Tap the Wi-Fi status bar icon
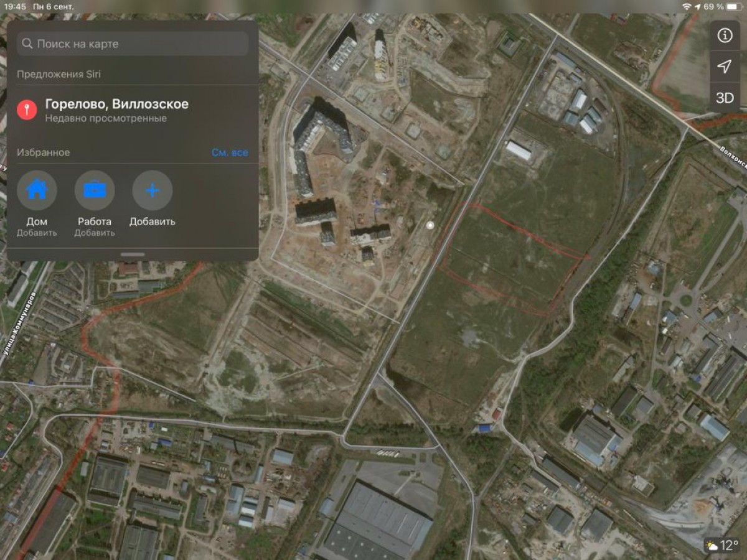 [687, 6]
